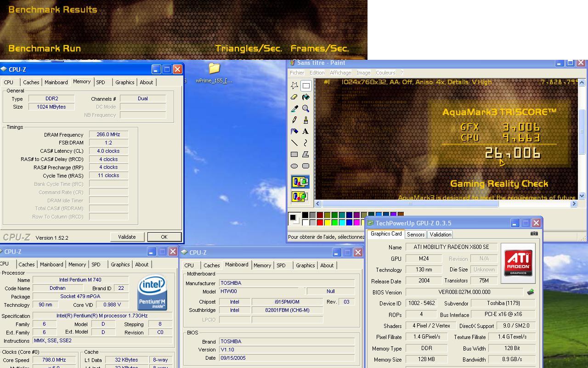Click the OK button in CPU-Z
Screen dimensions: 588x368
tap(164, 237)
